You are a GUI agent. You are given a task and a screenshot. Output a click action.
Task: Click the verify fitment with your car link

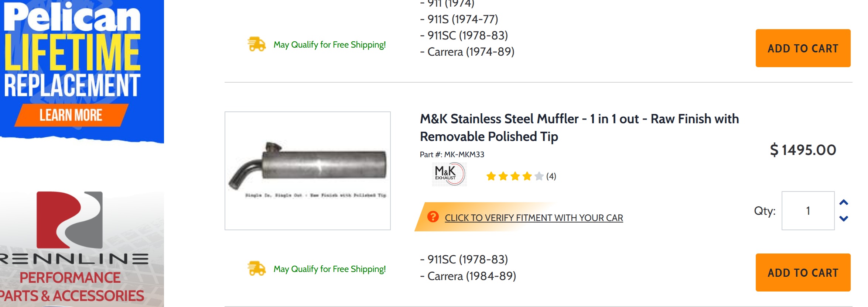click(534, 218)
